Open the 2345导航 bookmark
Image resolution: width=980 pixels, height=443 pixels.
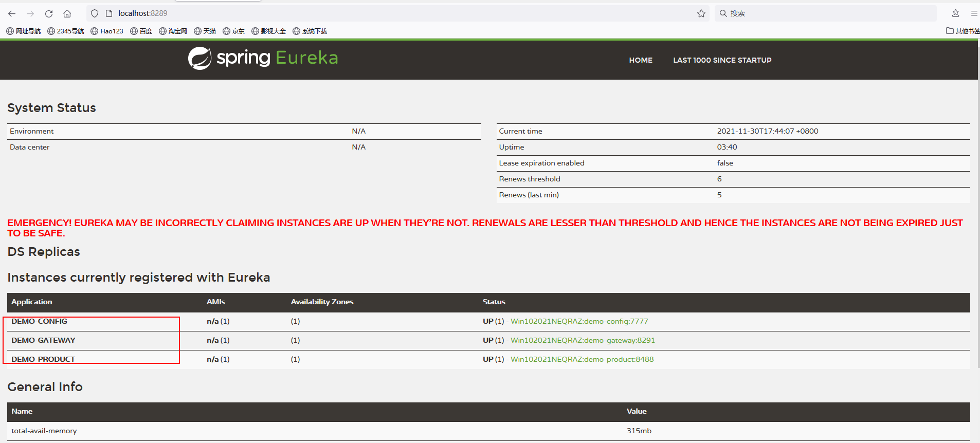(x=66, y=31)
